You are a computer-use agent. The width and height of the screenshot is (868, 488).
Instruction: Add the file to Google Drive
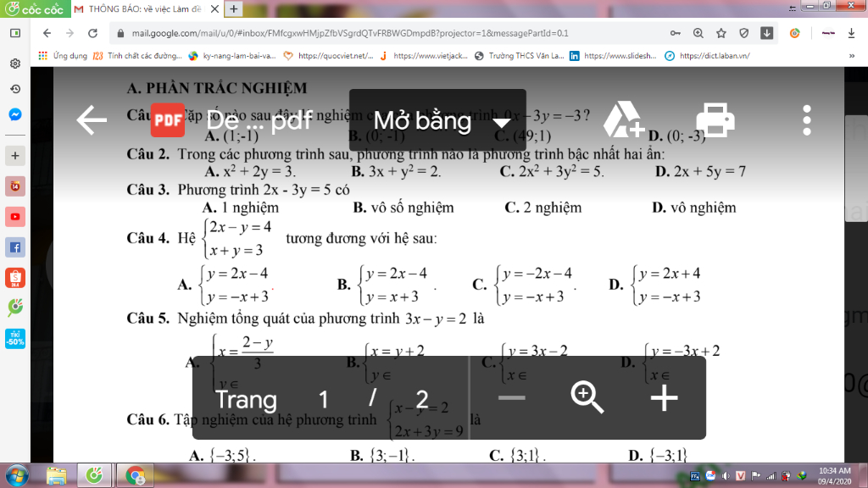tap(624, 119)
